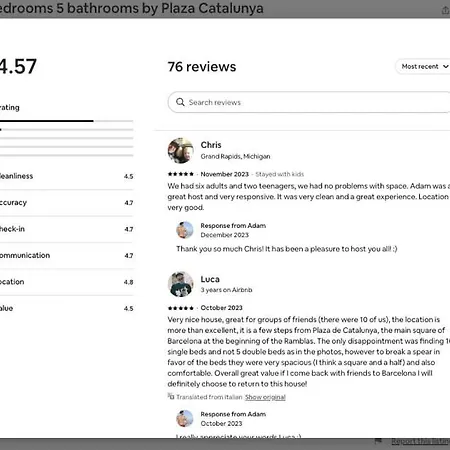
Task: Expand sort options using the chevron arrow
Action: pos(446,67)
